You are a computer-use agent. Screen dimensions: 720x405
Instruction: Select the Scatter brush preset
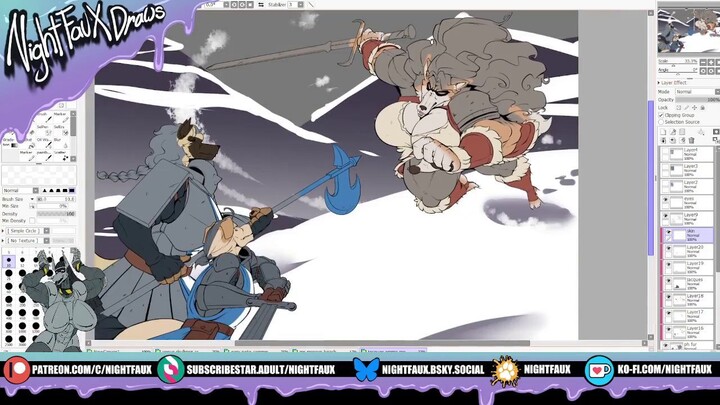coord(61,155)
